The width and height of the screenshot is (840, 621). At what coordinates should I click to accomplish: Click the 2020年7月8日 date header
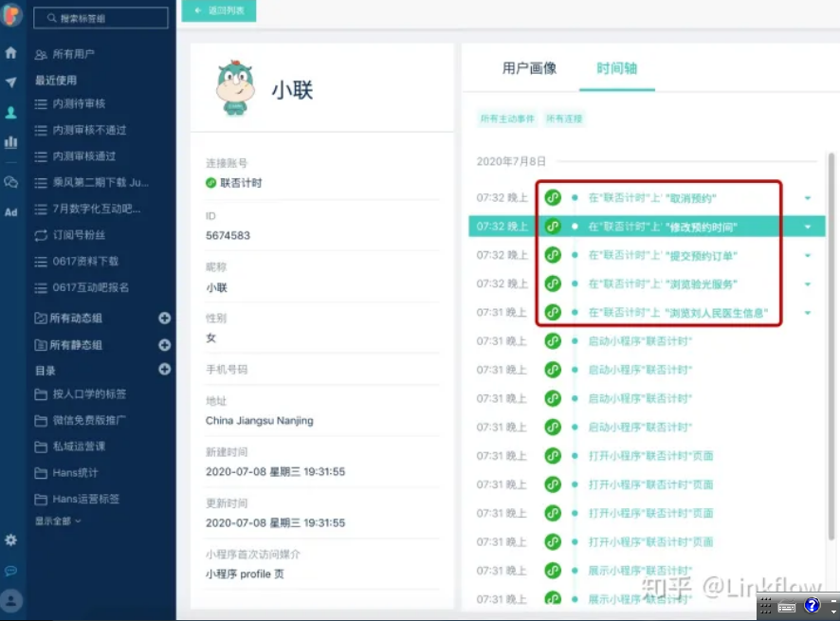tap(511, 161)
